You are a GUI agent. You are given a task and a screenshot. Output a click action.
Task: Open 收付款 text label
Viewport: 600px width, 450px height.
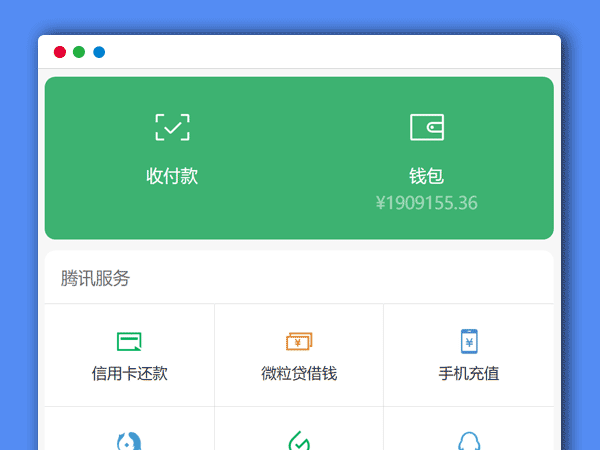point(172,176)
